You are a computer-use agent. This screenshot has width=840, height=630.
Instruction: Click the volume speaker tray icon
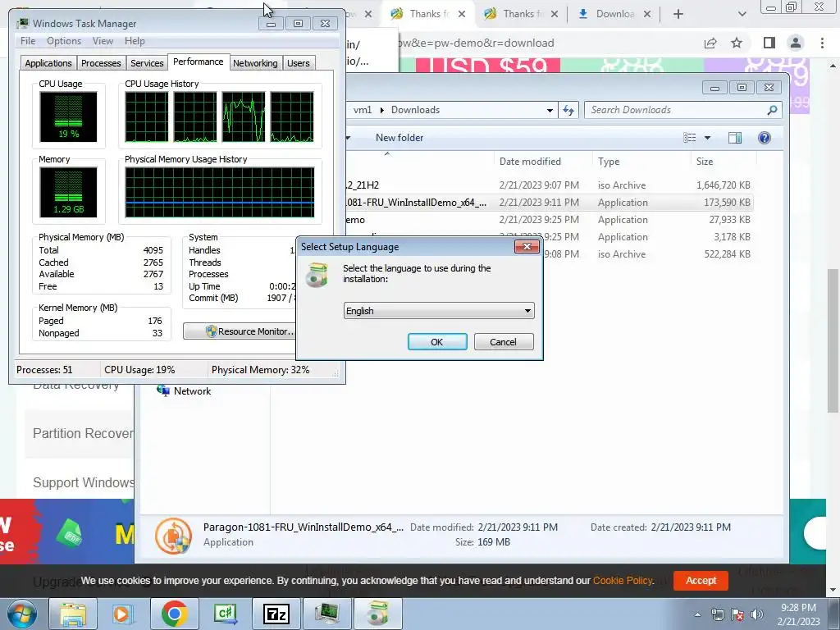pyautogui.click(x=757, y=614)
